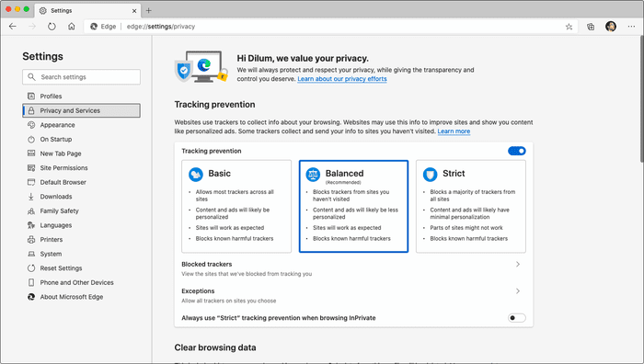The height and width of the screenshot is (364, 644).
Task: Close the Settings tab
Action: (x=134, y=11)
